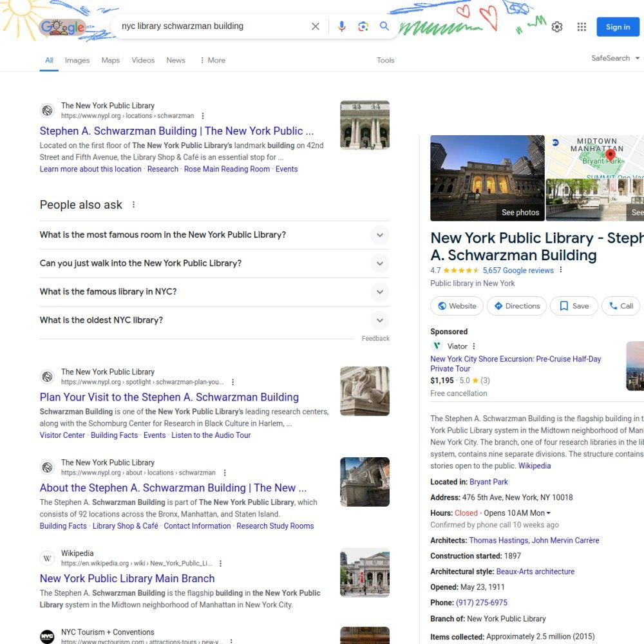This screenshot has height=644, width=644.
Task: Open three-dot menu beside Google reviews
Action: coord(561,270)
